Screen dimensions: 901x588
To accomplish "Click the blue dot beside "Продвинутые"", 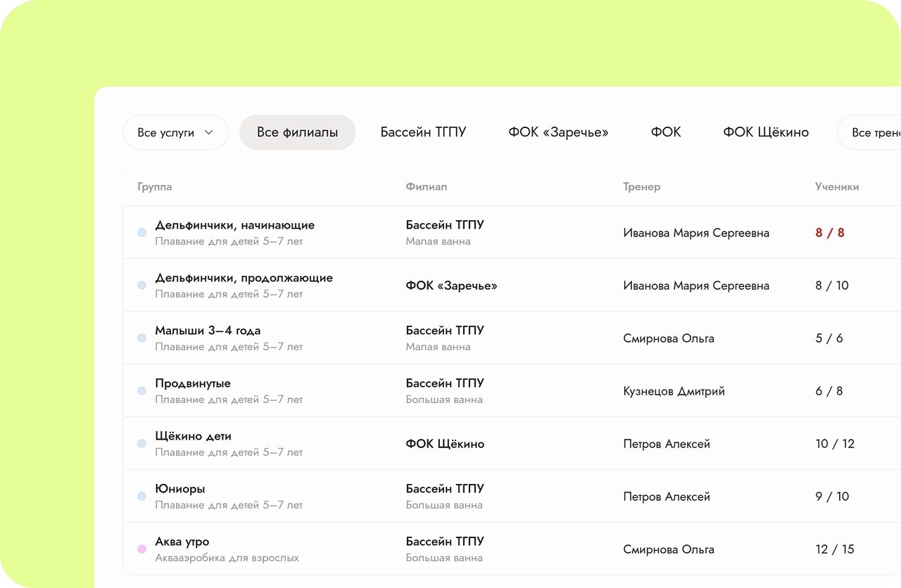I will [x=141, y=391].
